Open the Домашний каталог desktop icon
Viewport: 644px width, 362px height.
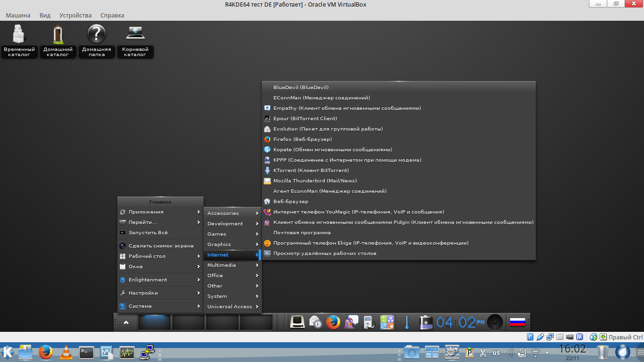click(x=58, y=41)
